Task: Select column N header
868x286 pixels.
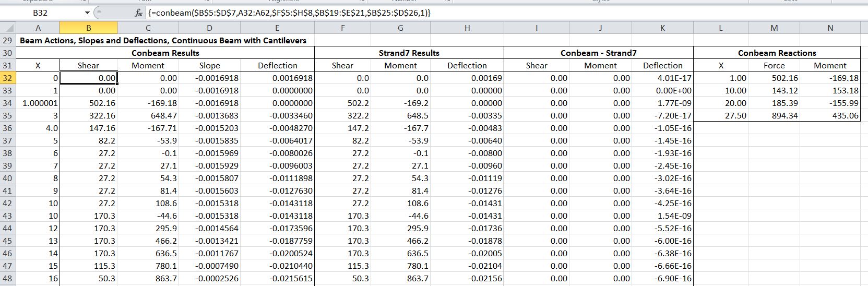Action: [x=830, y=28]
